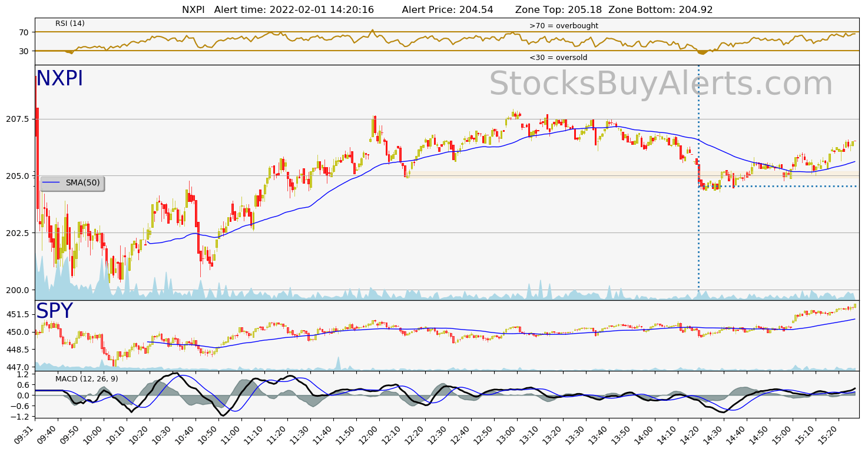868x452 pixels.
Task: Click the large NXPI chart label
Action: pyautogui.click(x=59, y=79)
